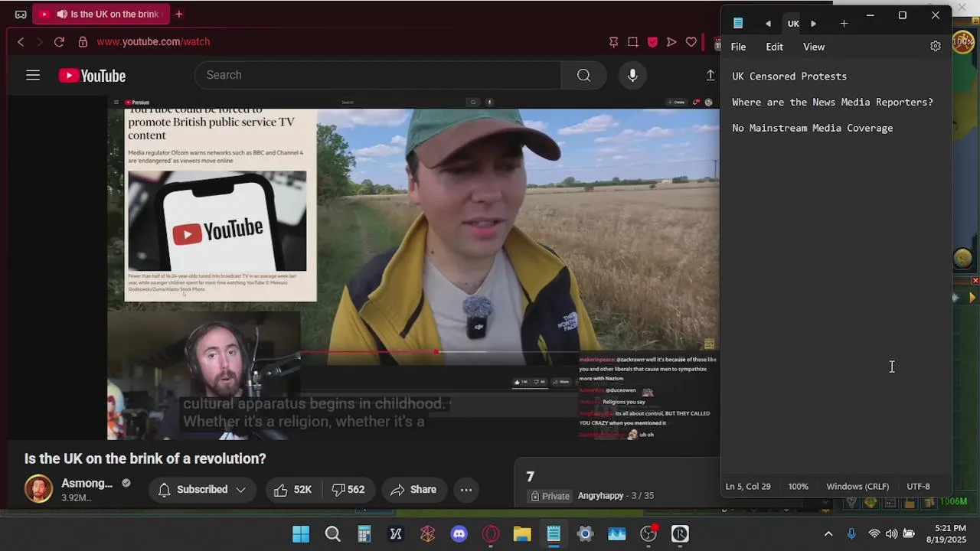Click the Private playlist label
The height and width of the screenshot is (551, 980).
coord(550,496)
